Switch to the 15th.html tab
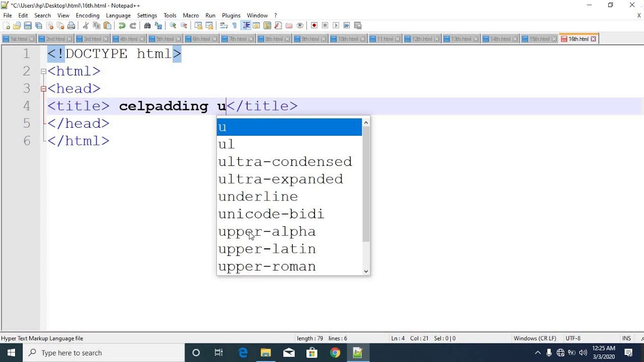This screenshot has width=644, height=362. click(x=539, y=39)
